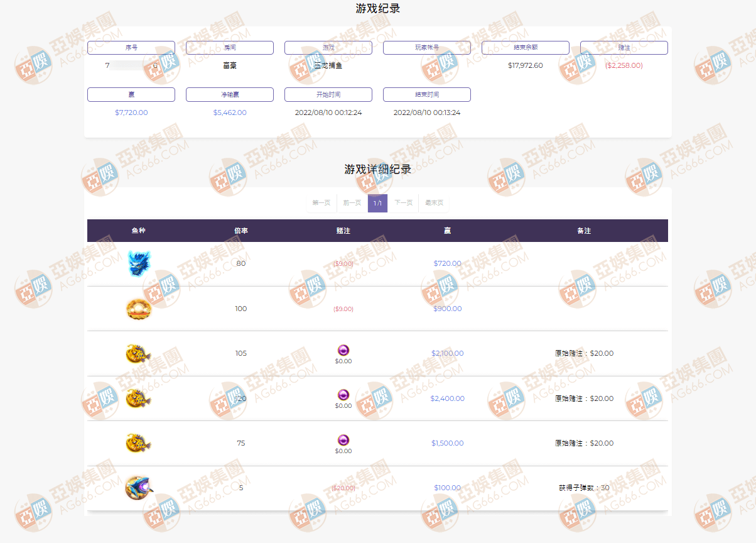
Task: Click the 结束时间 field label pill
Action: (426, 94)
